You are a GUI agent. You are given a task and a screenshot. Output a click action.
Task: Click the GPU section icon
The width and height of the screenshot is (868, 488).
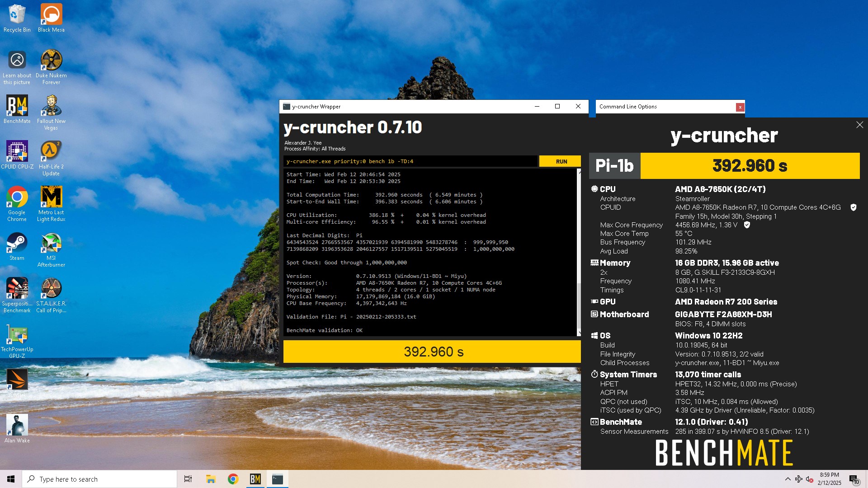[594, 301]
